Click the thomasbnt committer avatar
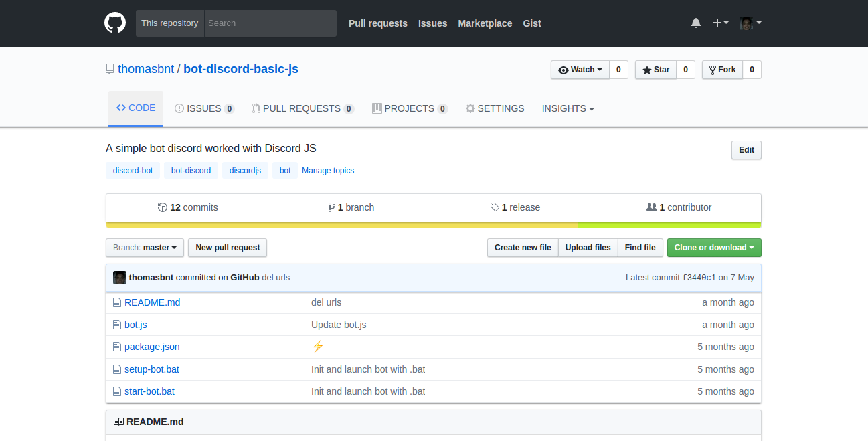This screenshot has height=441, width=868. pos(120,278)
